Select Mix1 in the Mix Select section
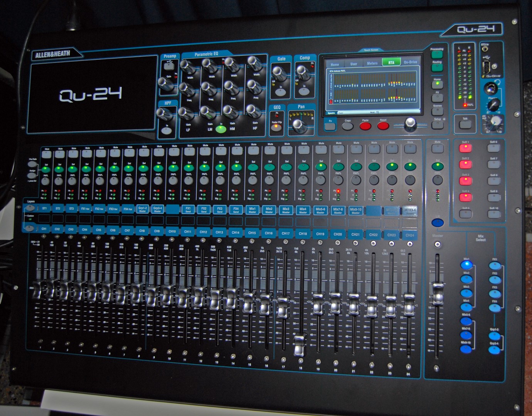532x416 pixels. tap(466, 265)
